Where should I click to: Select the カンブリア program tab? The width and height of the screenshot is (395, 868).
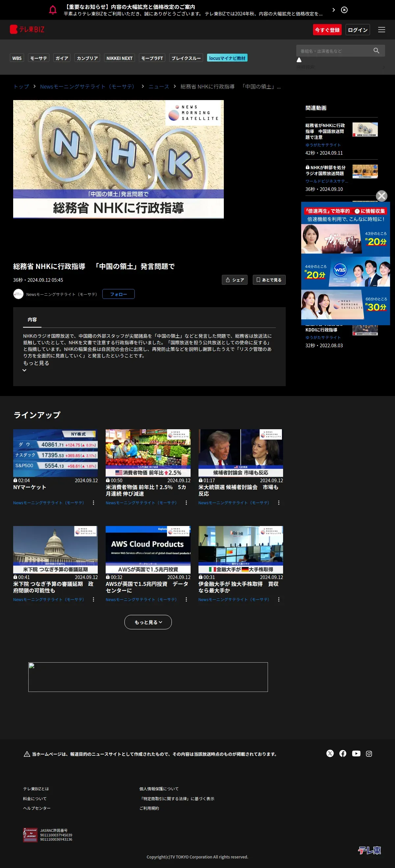[x=87, y=58]
